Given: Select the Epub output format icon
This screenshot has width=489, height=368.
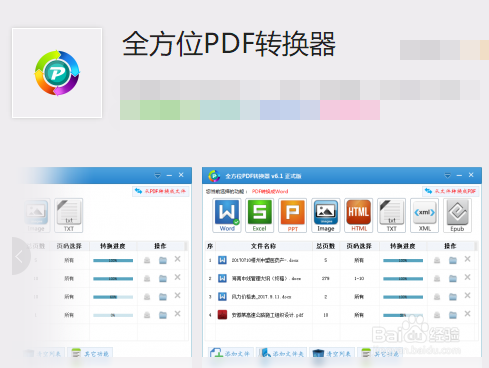Looking at the screenshot, I should click(457, 215).
